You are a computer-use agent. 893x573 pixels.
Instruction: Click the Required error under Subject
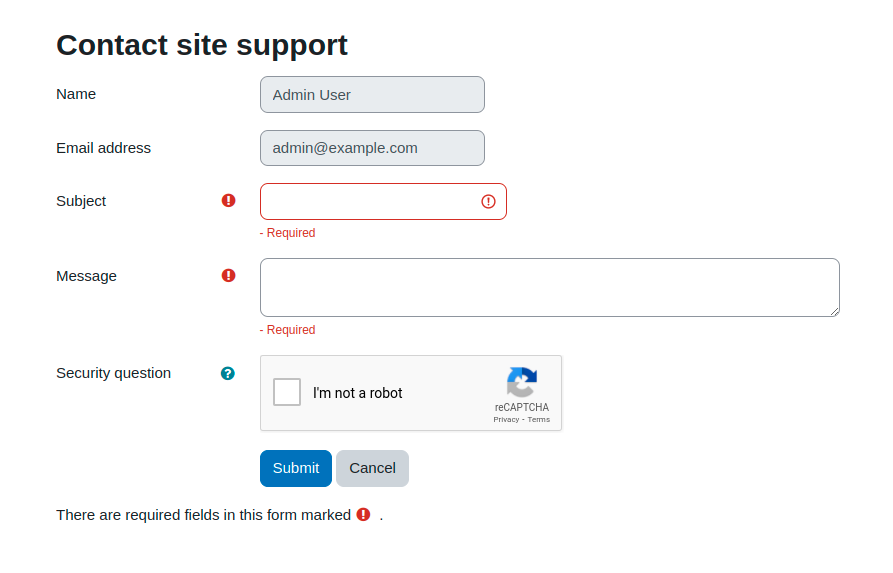pos(288,233)
